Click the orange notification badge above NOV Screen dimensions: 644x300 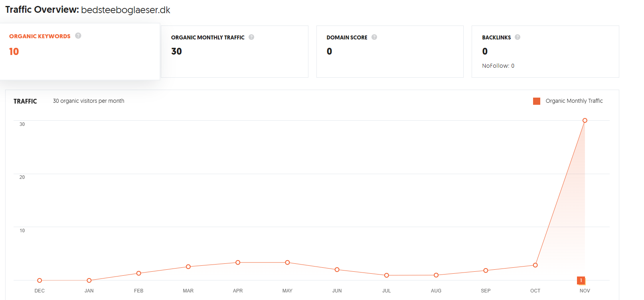click(x=581, y=280)
